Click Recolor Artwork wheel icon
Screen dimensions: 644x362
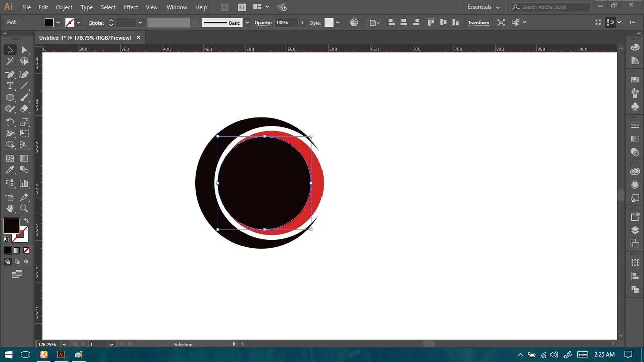354,23
